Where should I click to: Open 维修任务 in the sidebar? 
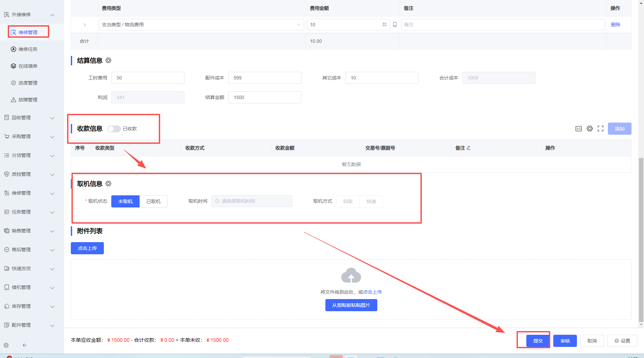28,49
